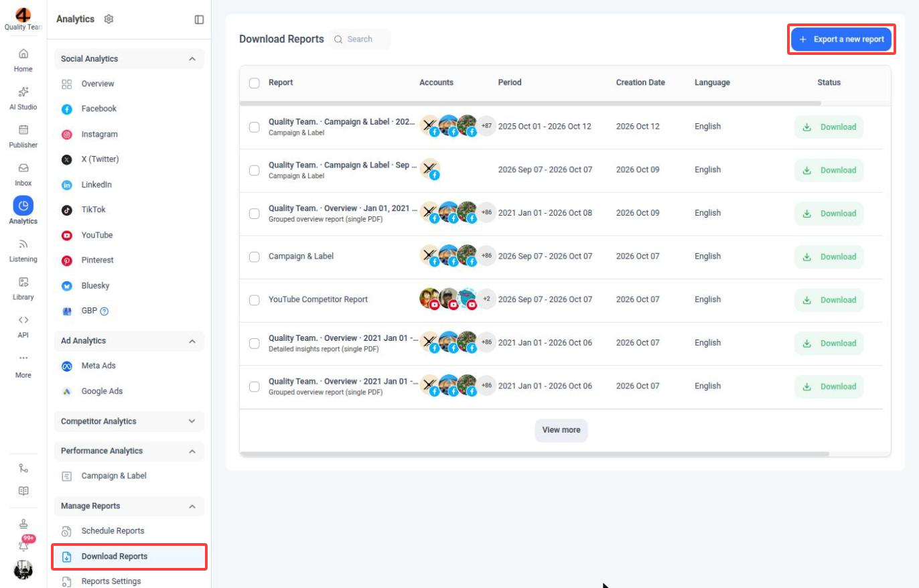Open the Analytics settings gear icon
This screenshot has height=588, width=919.
click(x=109, y=19)
